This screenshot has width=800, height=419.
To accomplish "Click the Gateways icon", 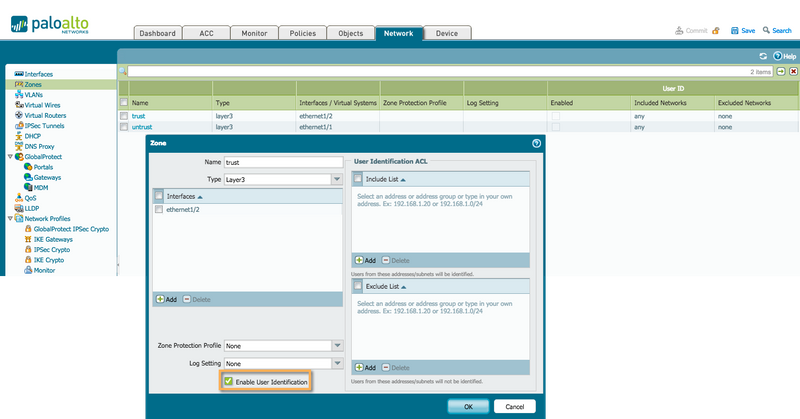I will tap(28, 177).
